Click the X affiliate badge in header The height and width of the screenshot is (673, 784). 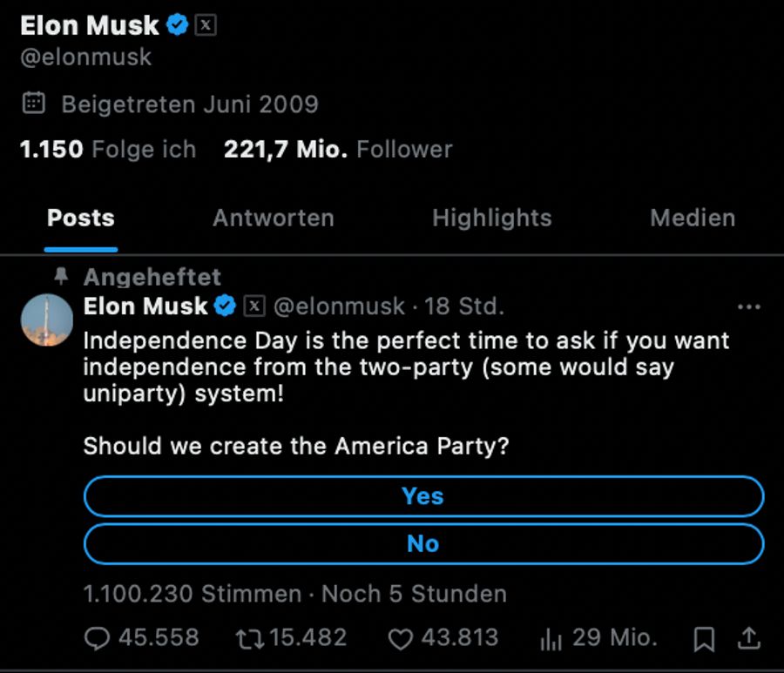(x=206, y=25)
